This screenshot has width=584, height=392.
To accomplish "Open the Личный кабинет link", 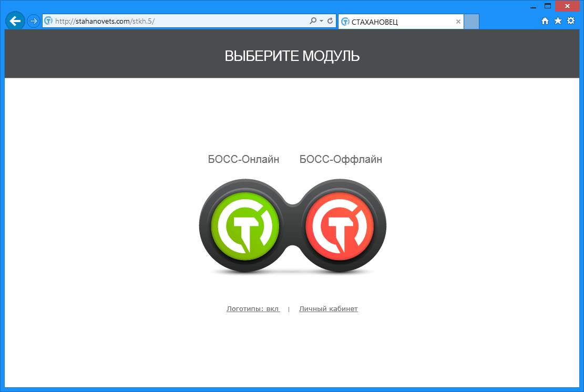I will [x=328, y=308].
